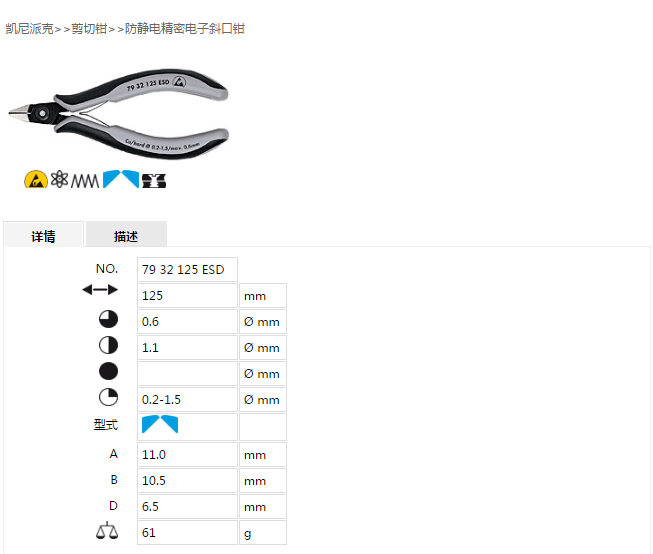Click the pliers product image

(x=119, y=113)
